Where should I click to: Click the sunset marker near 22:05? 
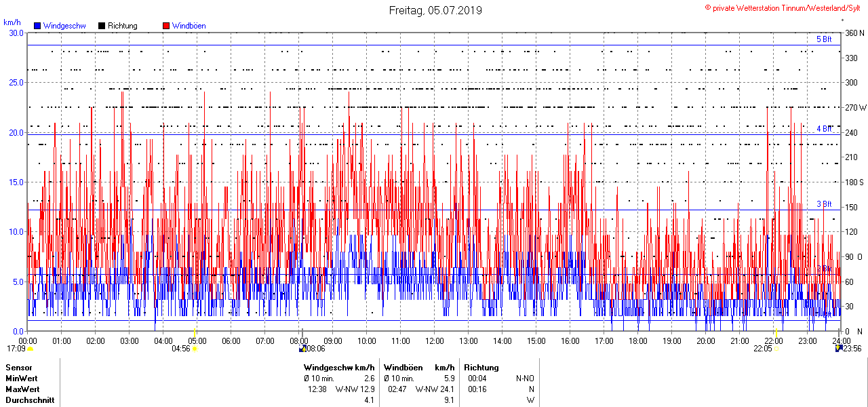click(776, 349)
